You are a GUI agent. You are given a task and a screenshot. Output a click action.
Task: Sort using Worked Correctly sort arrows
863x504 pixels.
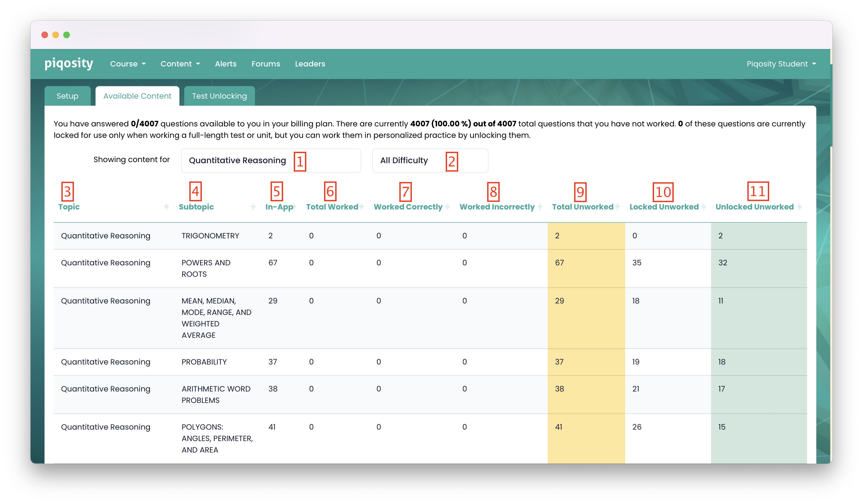[447, 207]
